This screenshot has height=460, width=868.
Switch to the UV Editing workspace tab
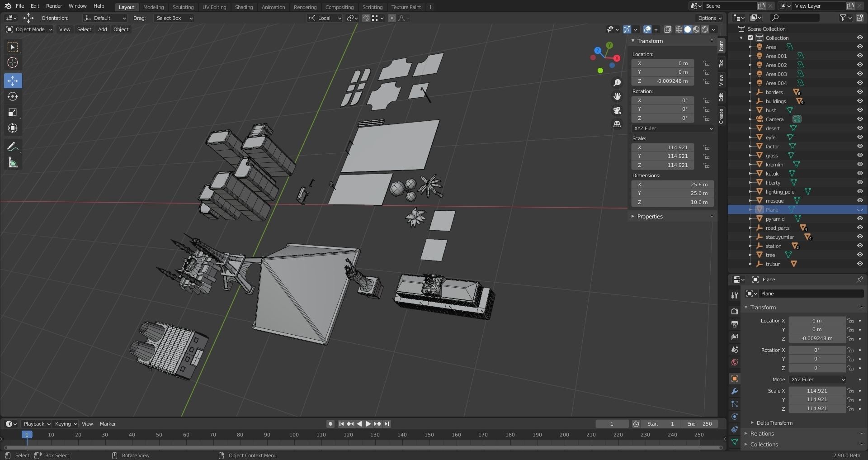click(214, 7)
